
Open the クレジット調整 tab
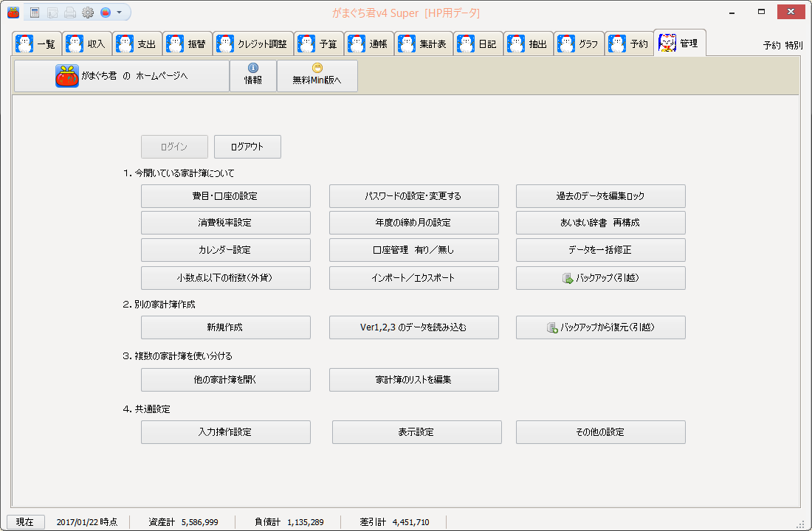coord(253,44)
